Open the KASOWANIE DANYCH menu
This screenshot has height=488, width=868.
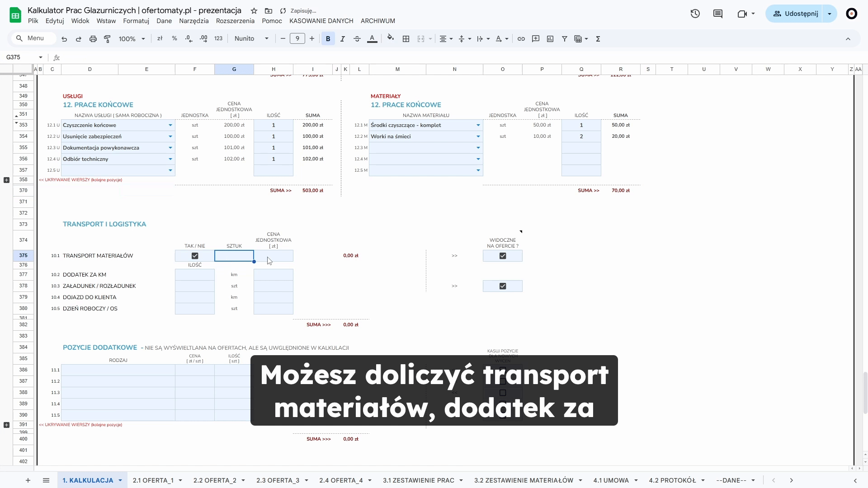321,21
